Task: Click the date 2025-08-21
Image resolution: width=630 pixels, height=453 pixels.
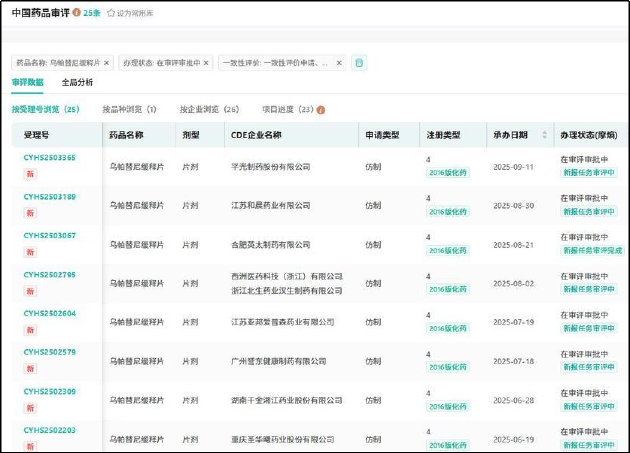Action: click(x=513, y=244)
